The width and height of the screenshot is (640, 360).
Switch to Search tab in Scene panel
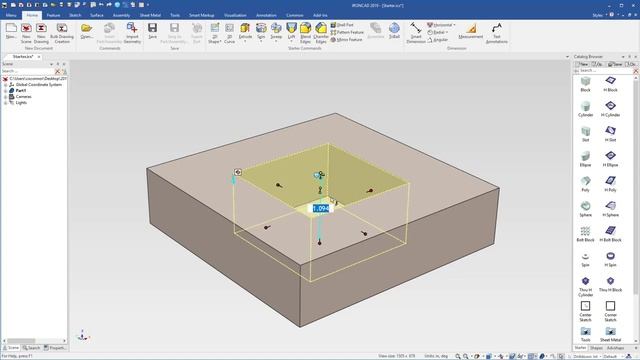31,348
